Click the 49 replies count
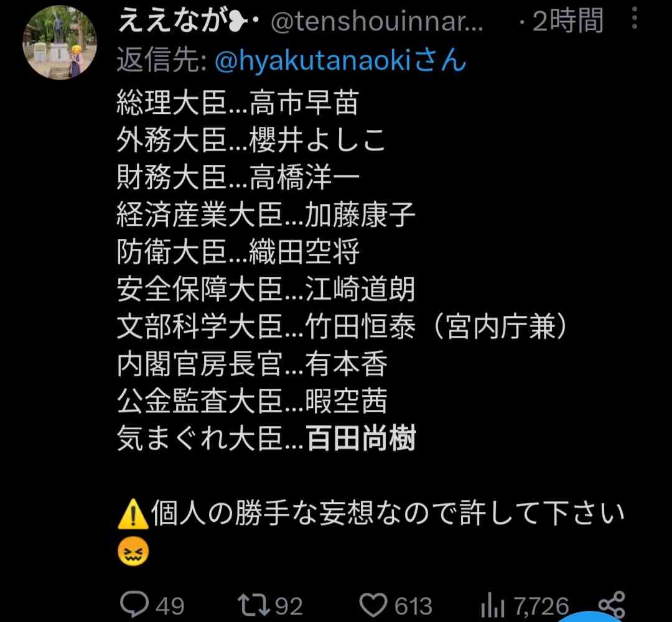 [170, 606]
